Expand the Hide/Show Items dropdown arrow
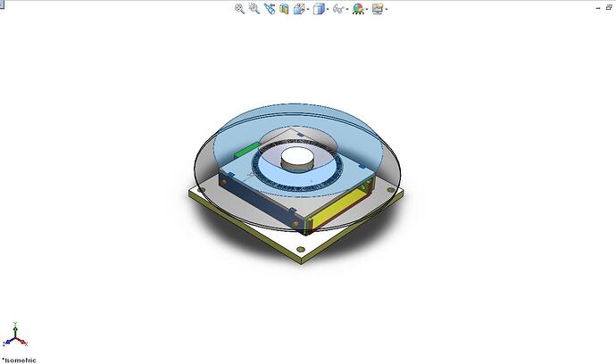Screen dimensions: 616x364 point(347,9)
